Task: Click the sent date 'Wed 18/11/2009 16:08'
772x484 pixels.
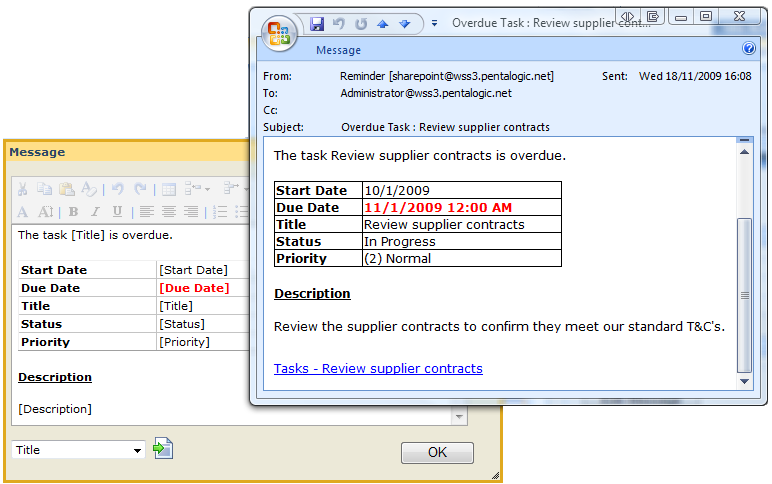Action: coord(695,76)
